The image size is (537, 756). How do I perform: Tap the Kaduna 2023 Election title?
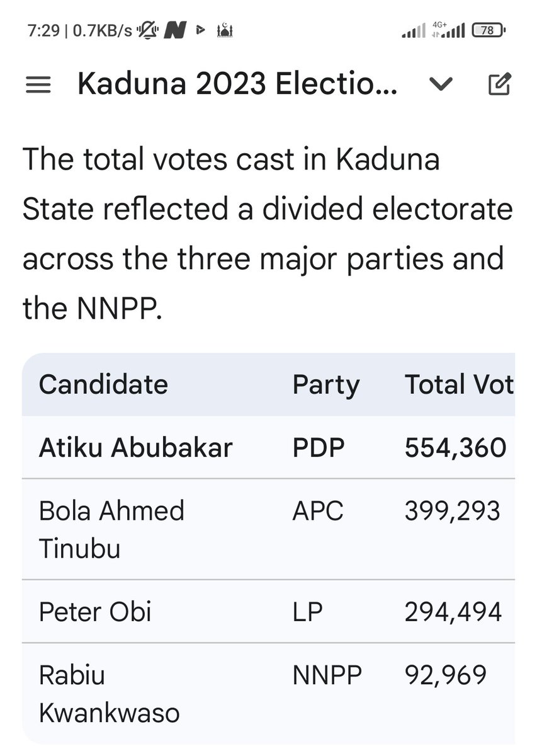coord(237,84)
